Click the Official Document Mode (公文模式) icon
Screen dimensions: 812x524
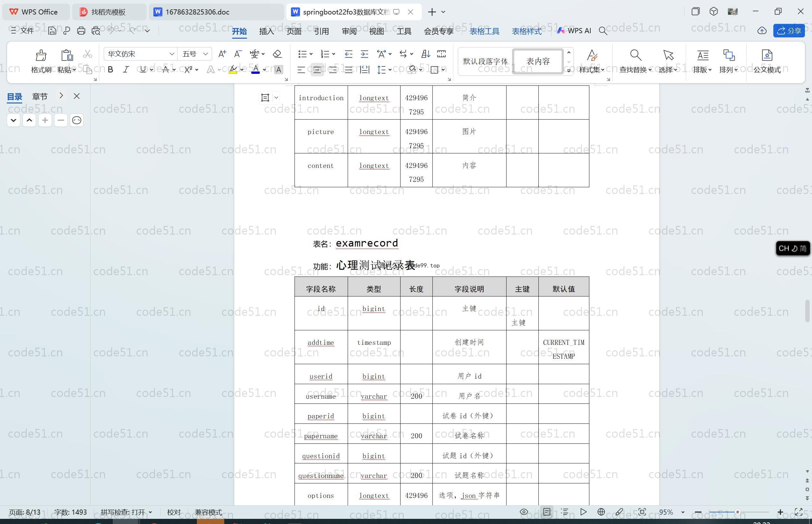coord(767,55)
